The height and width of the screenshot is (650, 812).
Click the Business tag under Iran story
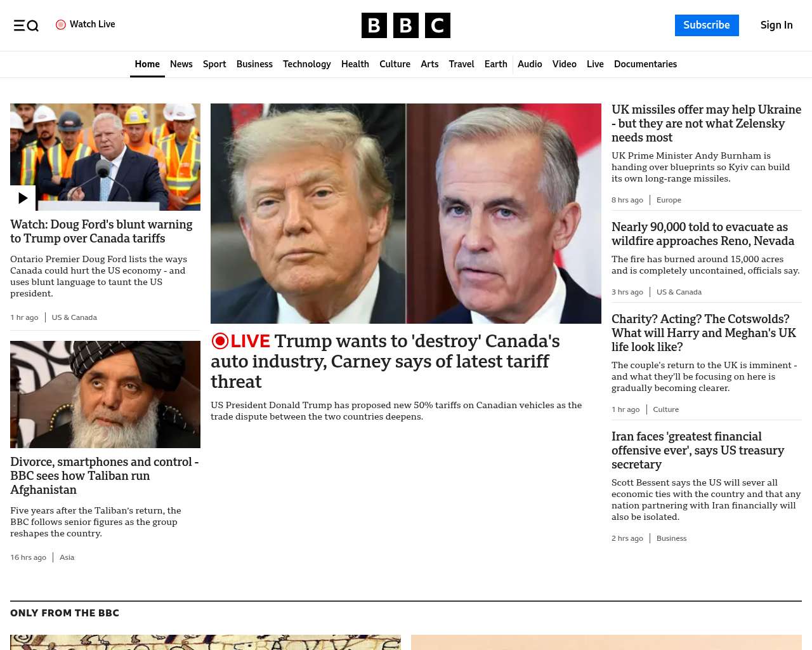[x=672, y=538]
